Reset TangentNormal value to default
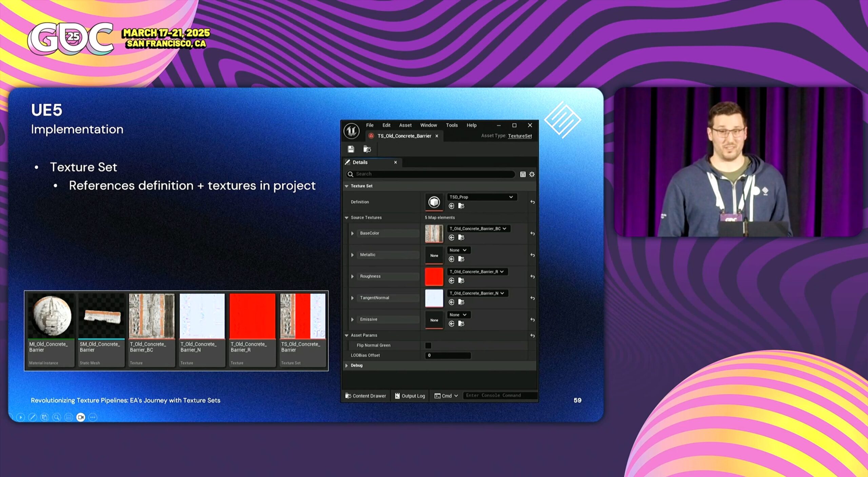This screenshot has height=477, width=868. point(532,298)
